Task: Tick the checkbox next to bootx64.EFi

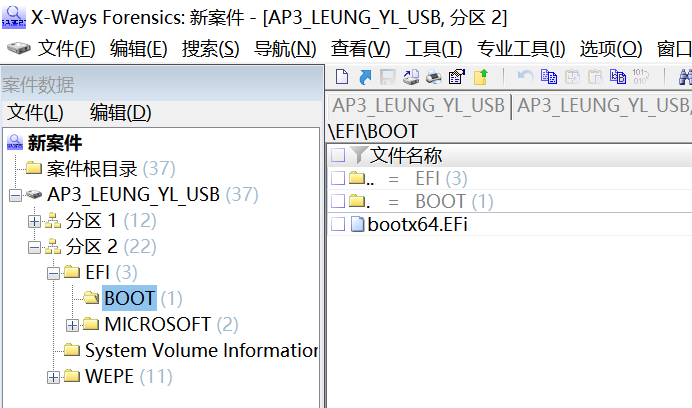Action: 338,224
